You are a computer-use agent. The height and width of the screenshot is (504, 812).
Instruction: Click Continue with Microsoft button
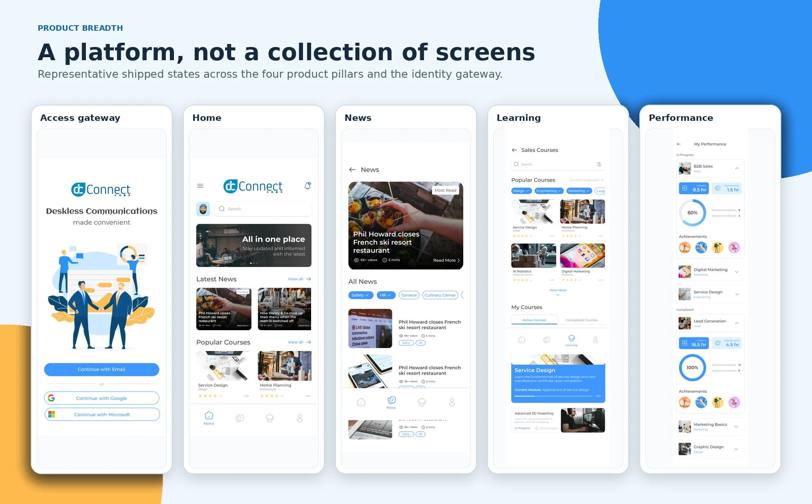(x=102, y=414)
